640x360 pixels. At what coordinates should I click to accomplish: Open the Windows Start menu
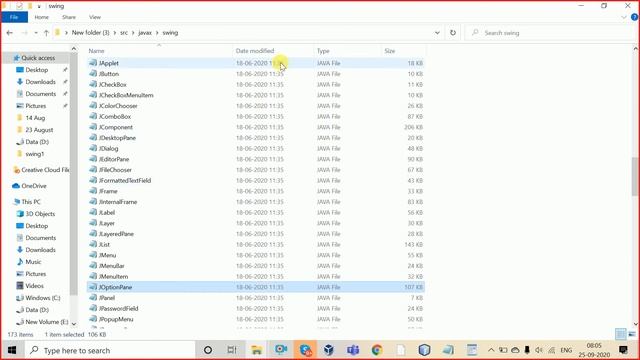[x=12, y=350]
